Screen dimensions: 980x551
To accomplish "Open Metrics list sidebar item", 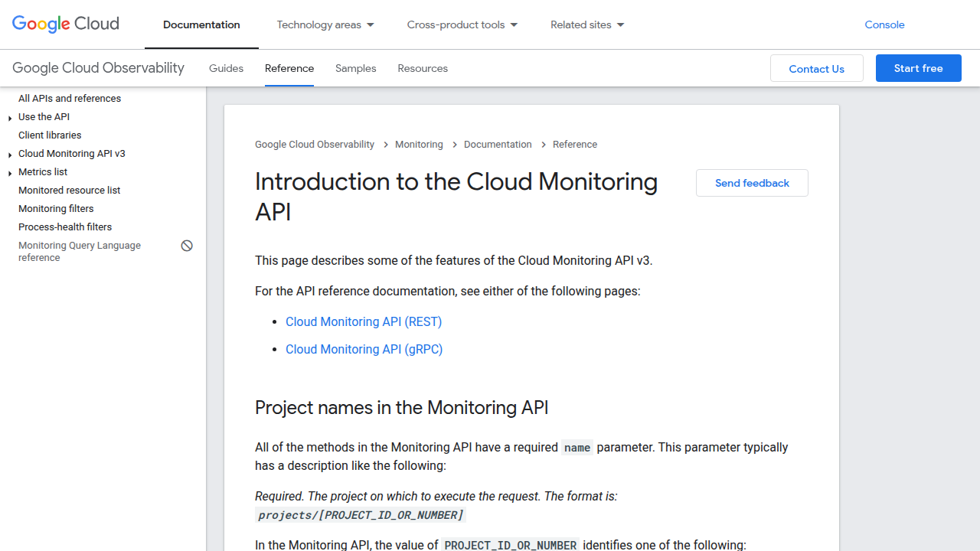I will (x=43, y=171).
